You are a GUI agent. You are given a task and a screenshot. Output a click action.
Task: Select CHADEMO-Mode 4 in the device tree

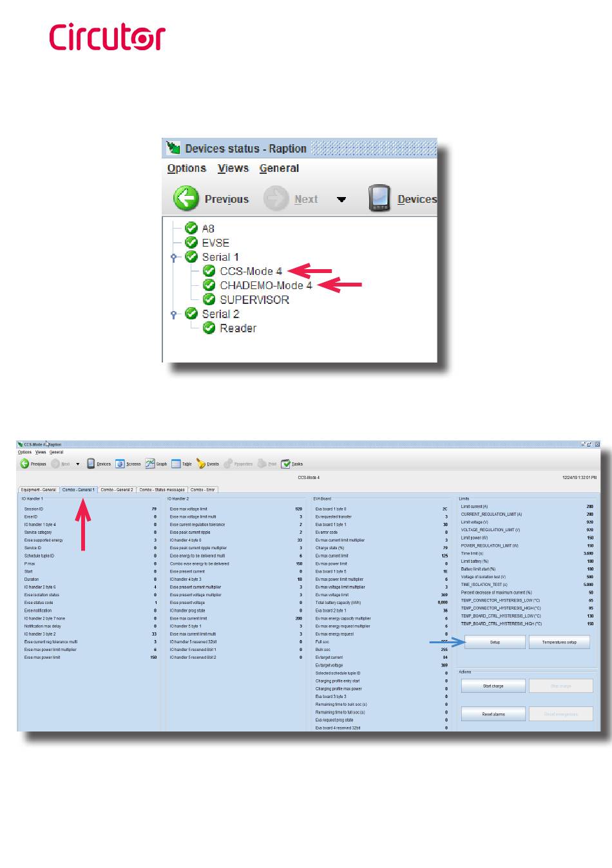point(266,285)
